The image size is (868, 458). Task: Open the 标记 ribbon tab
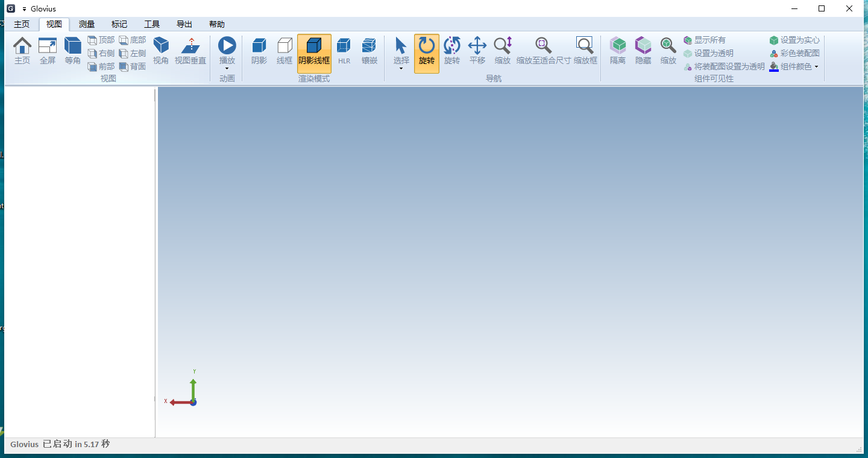coord(119,24)
